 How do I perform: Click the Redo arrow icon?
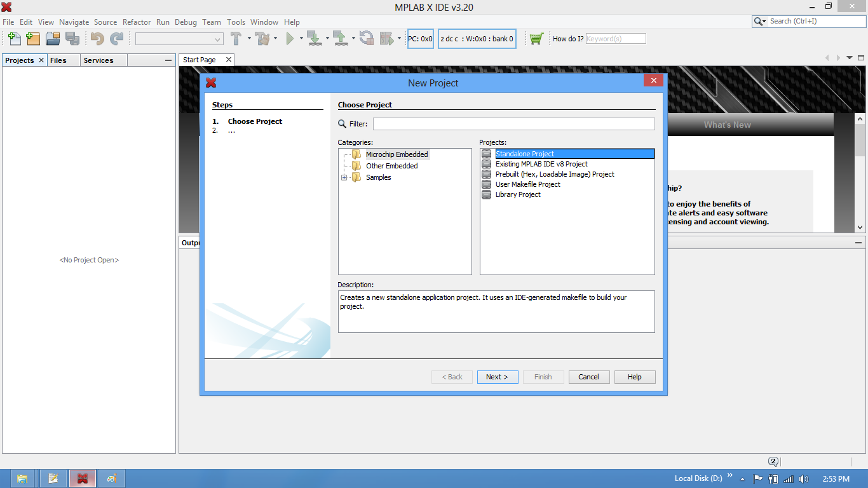[117, 39]
